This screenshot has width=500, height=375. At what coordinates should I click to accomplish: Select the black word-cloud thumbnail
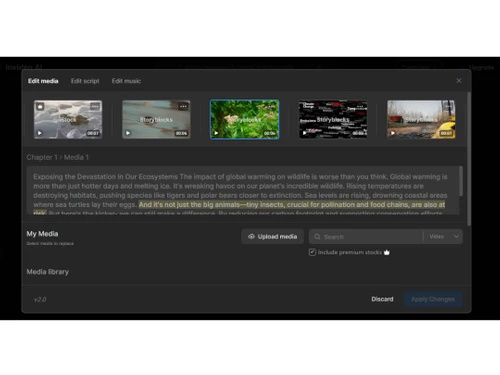click(333, 119)
